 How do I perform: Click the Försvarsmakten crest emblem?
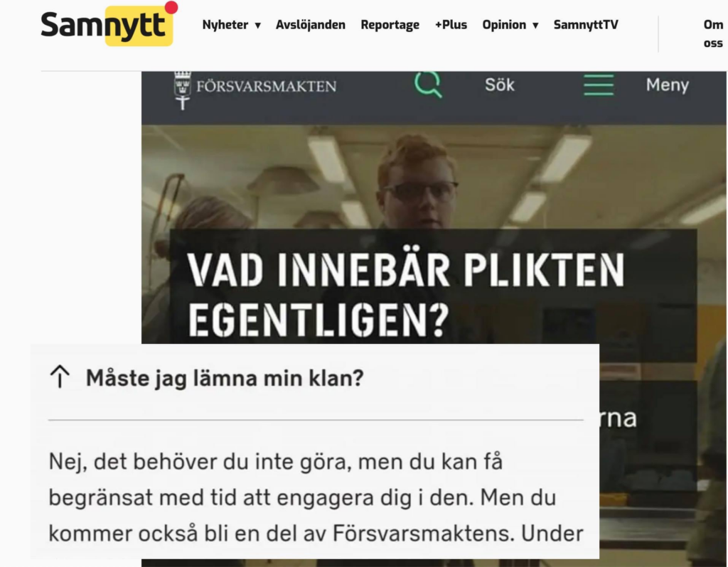(x=183, y=90)
